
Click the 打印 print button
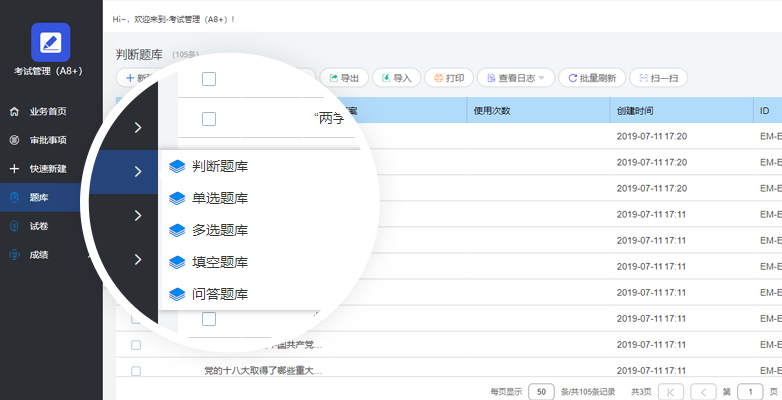(x=448, y=77)
